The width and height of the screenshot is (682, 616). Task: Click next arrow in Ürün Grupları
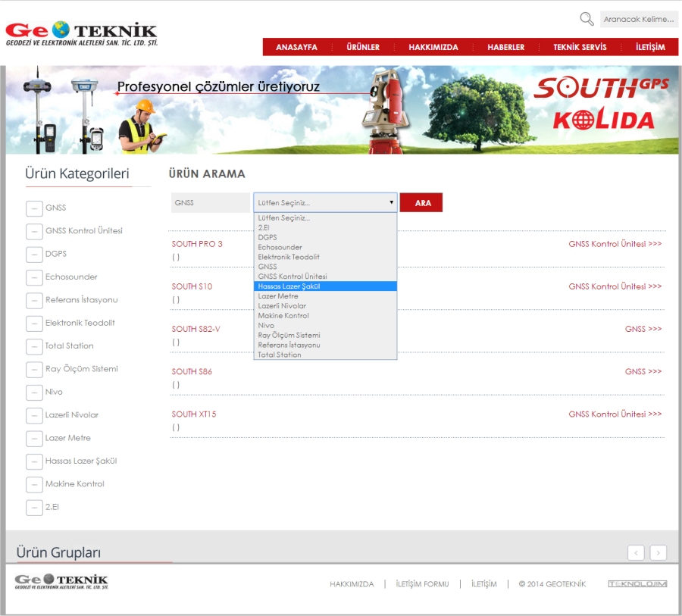coord(658,552)
